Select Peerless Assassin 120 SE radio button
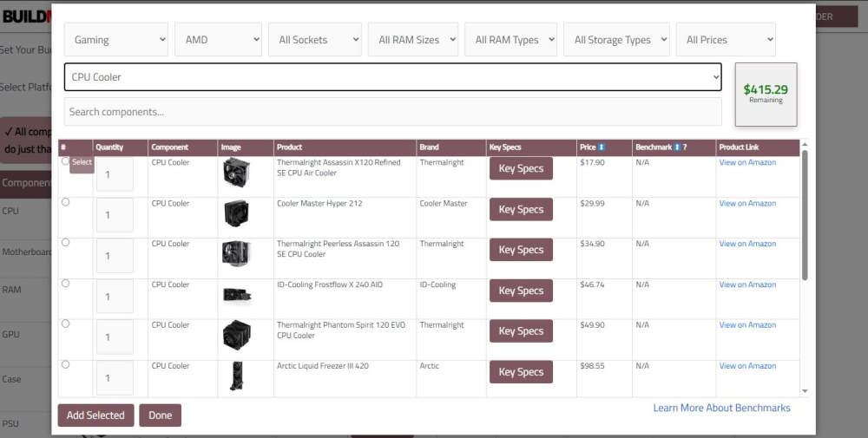This screenshot has width=868, height=438. (x=65, y=243)
